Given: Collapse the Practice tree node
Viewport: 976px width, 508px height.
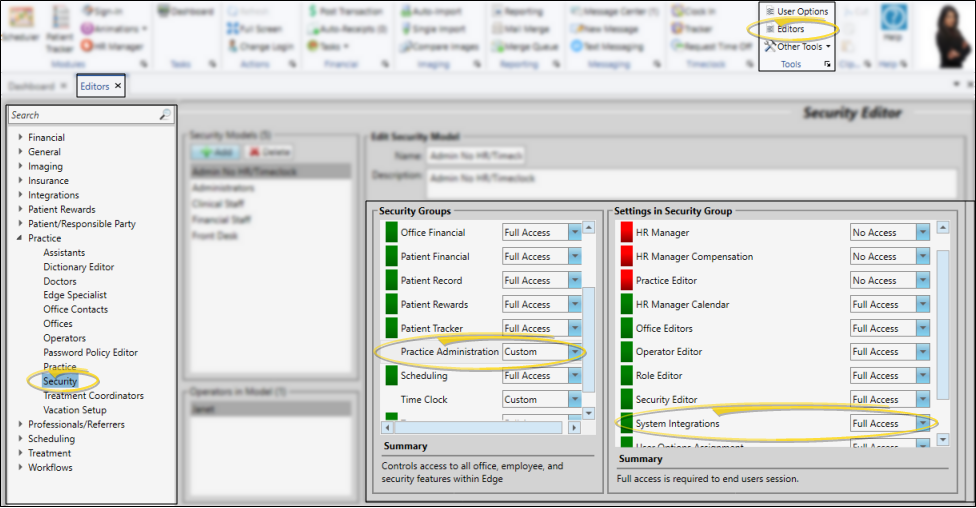Looking at the screenshot, I should (x=20, y=239).
